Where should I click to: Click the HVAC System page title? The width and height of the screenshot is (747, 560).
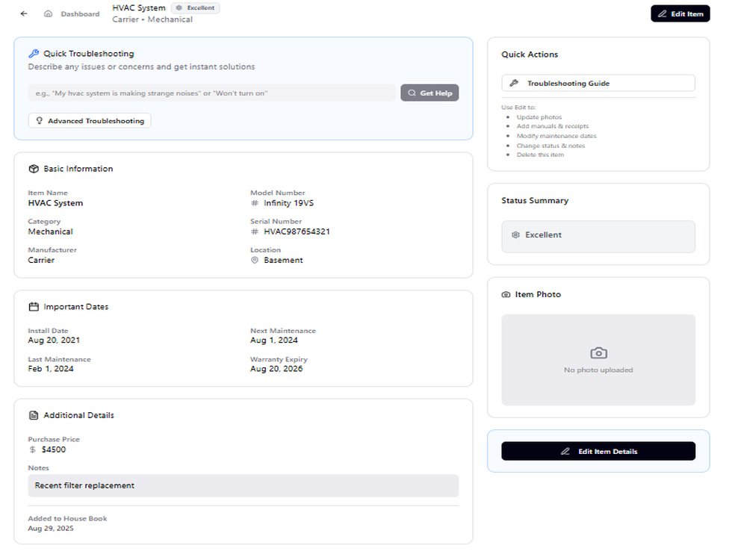[x=139, y=7]
